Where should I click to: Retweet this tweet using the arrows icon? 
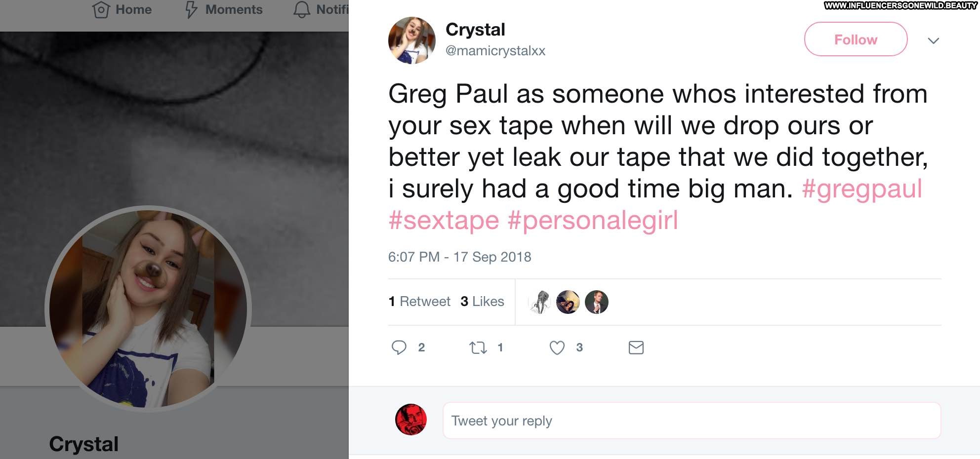click(x=478, y=348)
